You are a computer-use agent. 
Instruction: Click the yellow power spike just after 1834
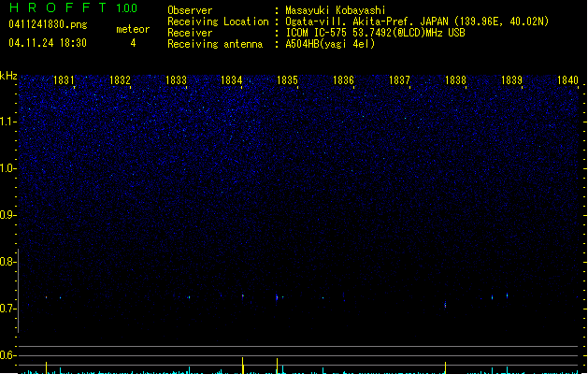(243, 366)
